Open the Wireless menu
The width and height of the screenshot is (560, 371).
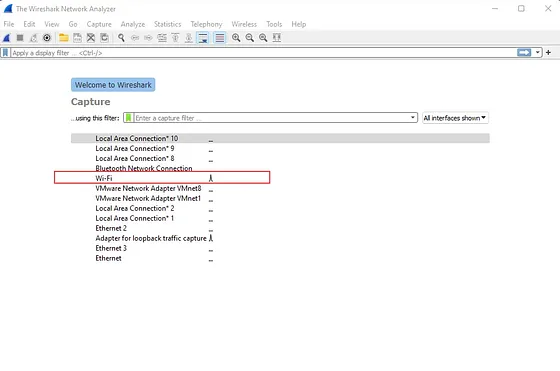(x=244, y=24)
